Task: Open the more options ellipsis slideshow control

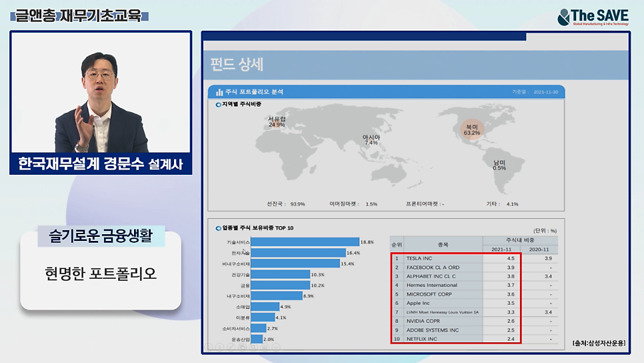Action: tap(275, 348)
